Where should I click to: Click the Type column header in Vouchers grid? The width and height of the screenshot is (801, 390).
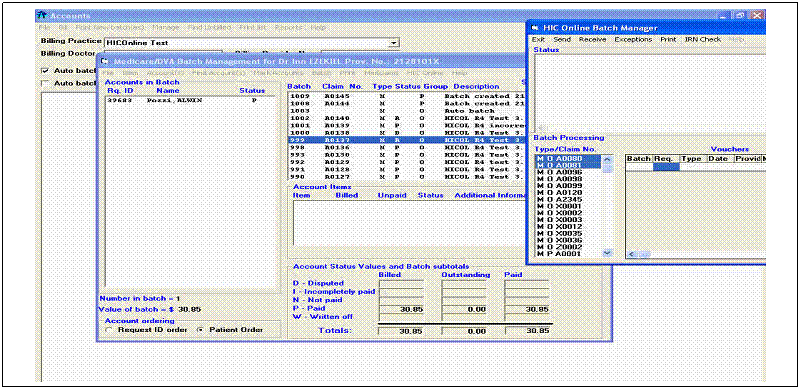(693, 159)
